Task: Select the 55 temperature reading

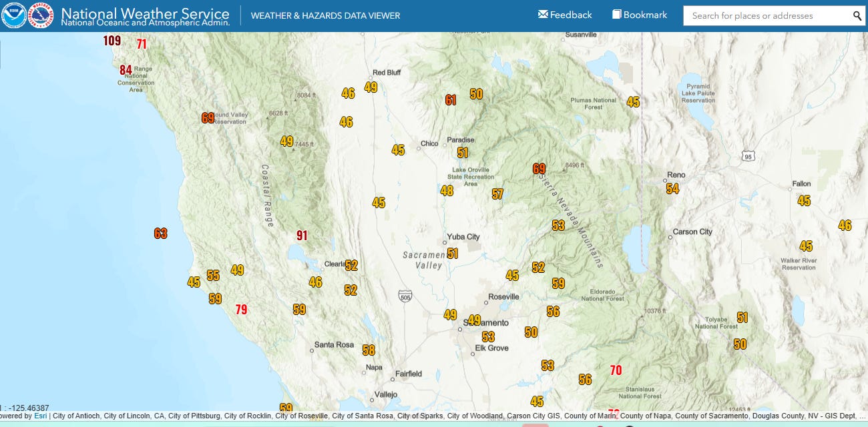Action: point(213,276)
